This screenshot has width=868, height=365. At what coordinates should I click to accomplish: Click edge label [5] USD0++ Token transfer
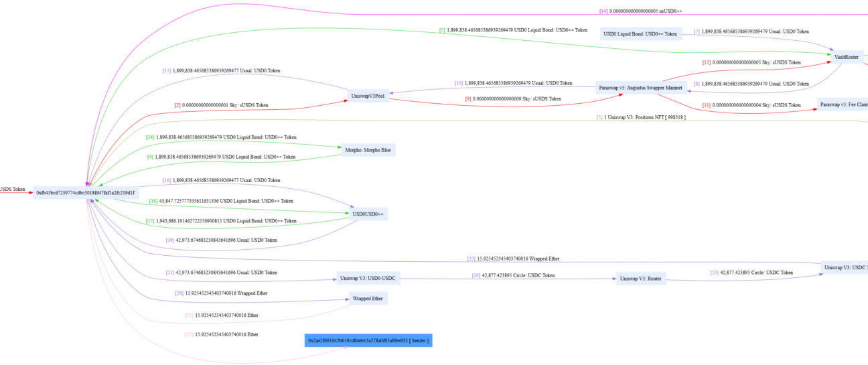pos(513,30)
